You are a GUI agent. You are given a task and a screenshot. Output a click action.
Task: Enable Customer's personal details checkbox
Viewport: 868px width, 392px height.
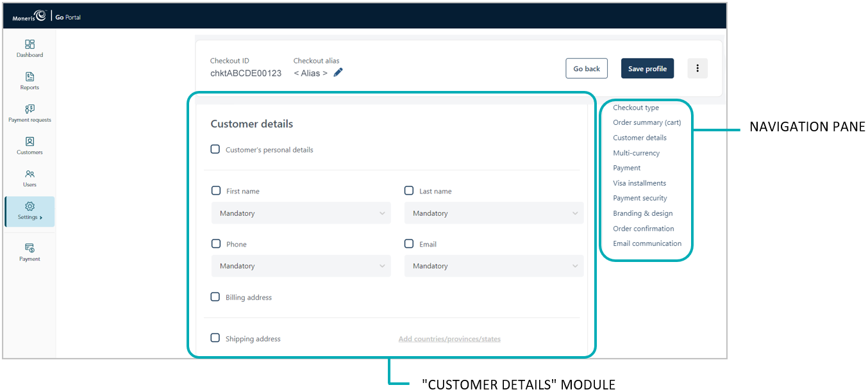215,149
